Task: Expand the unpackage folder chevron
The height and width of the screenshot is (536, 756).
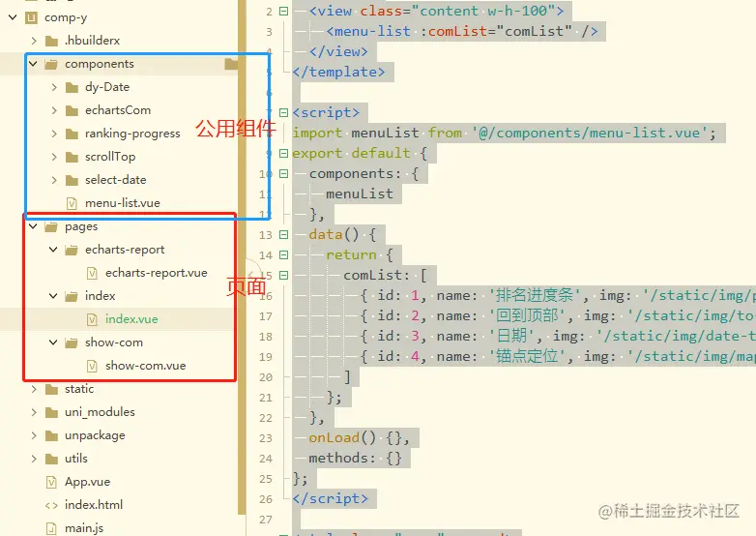Action: (34, 435)
